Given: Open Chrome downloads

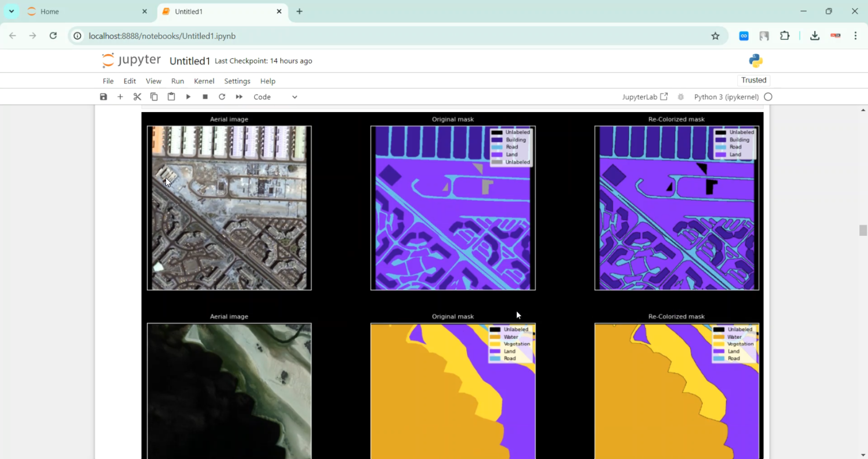Looking at the screenshot, I should pyautogui.click(x=815, y=35).
